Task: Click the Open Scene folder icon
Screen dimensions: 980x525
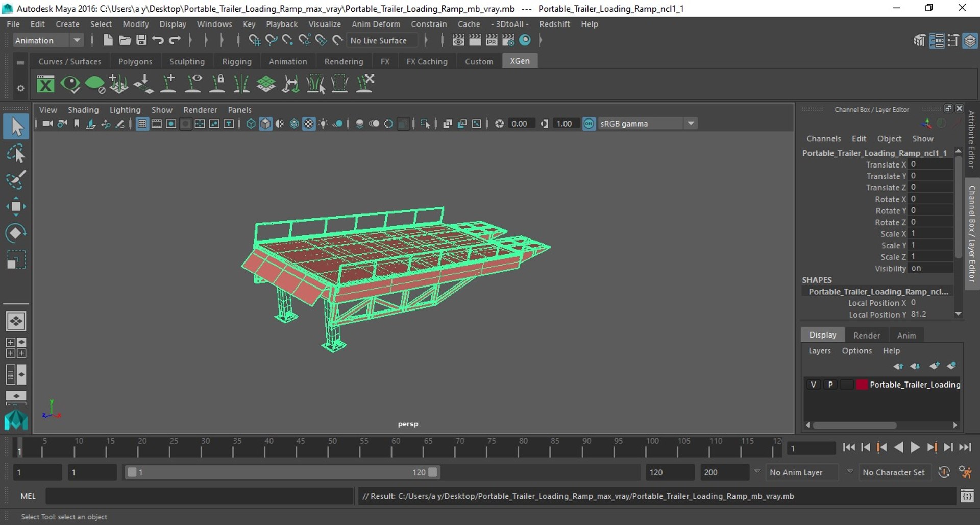Action: (x=125, y=40)
